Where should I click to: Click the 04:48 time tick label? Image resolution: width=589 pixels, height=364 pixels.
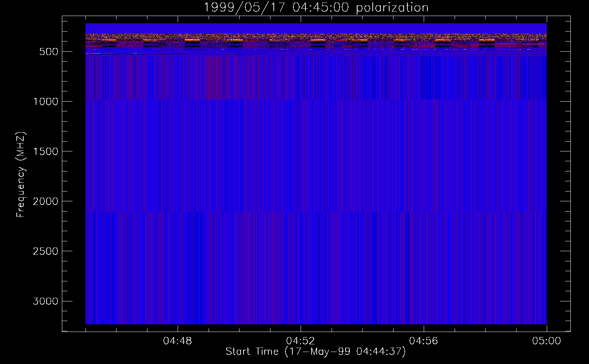(178, 341)
